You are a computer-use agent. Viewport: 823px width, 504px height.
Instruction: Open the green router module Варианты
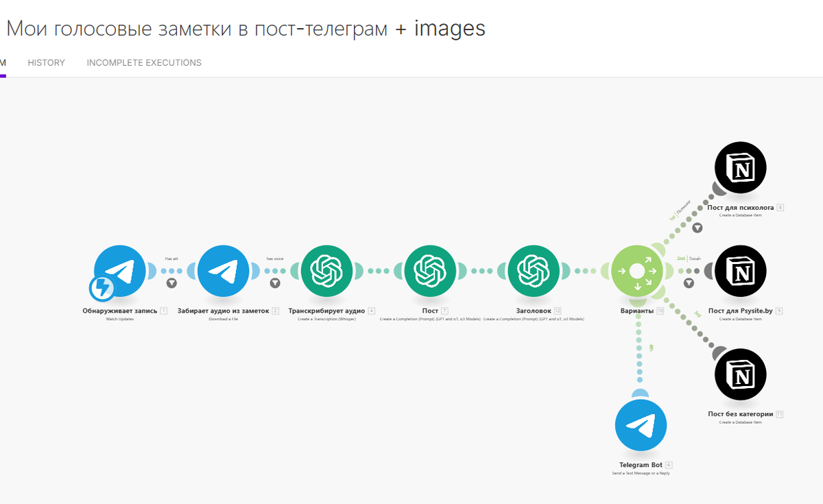point(637,271)
